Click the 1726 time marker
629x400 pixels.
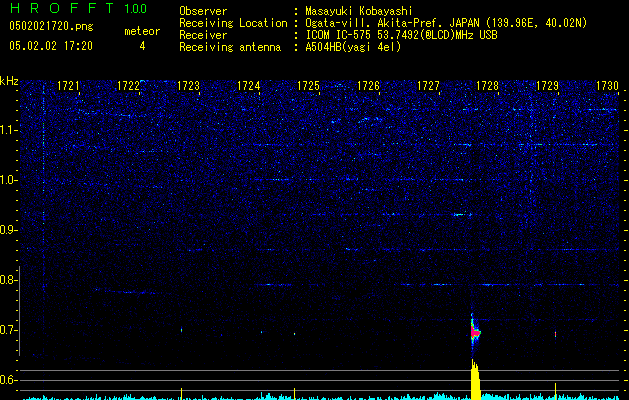click(368, 86)
